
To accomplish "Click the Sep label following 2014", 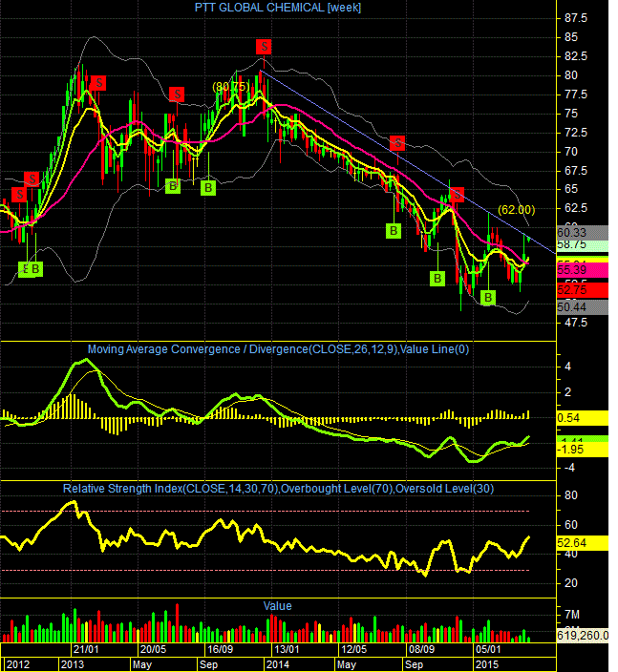I will coord(414,664).
